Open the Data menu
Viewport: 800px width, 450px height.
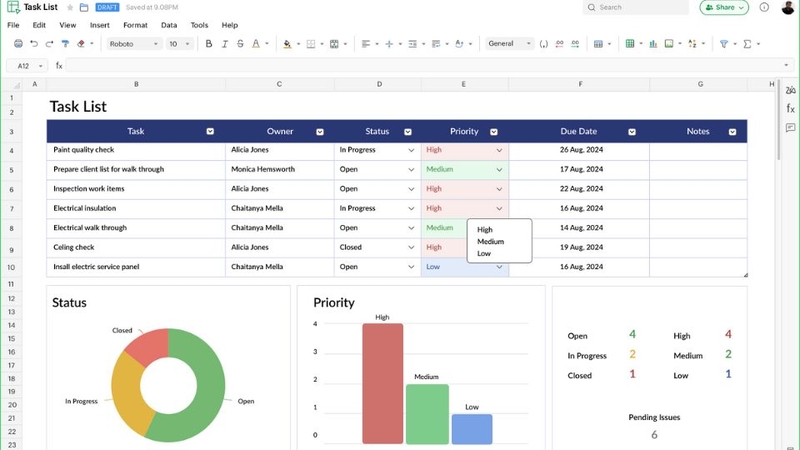coord(169,25)
